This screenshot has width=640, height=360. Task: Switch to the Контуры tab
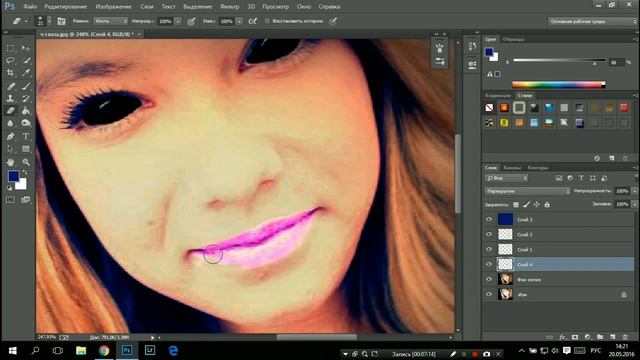click(538, 168)
